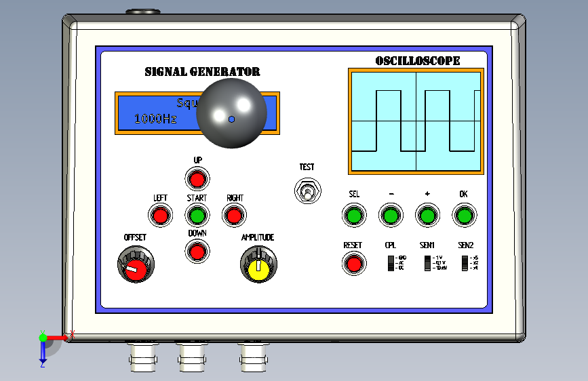
Task: Push the red RIGHT button
Action: tap(235, 216)
